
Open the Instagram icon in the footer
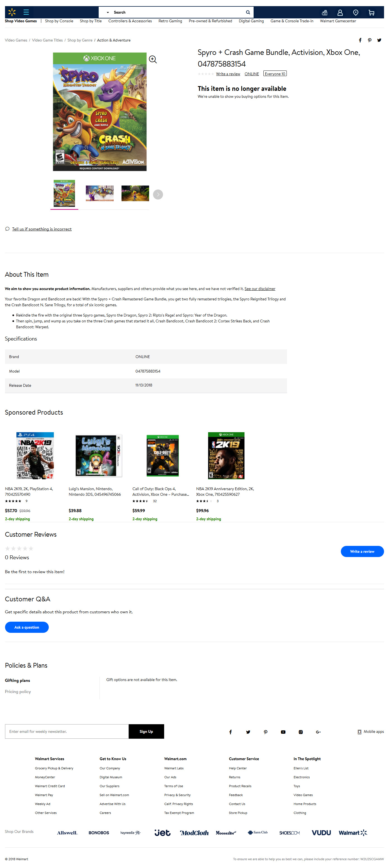(x=300, y=731)
